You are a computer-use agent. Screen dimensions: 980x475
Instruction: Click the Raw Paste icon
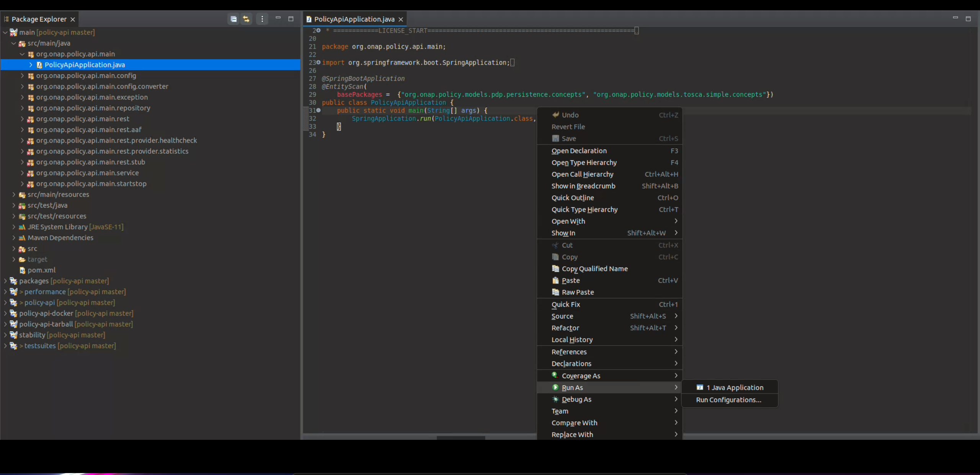[x=555, y=292]
